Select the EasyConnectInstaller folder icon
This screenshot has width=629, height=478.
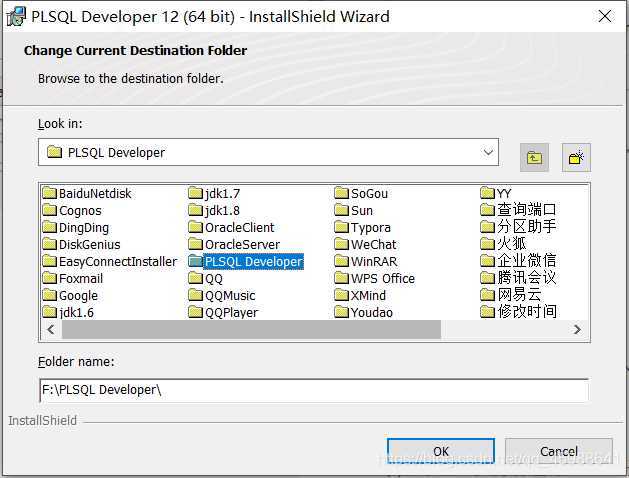coord(50,261)
